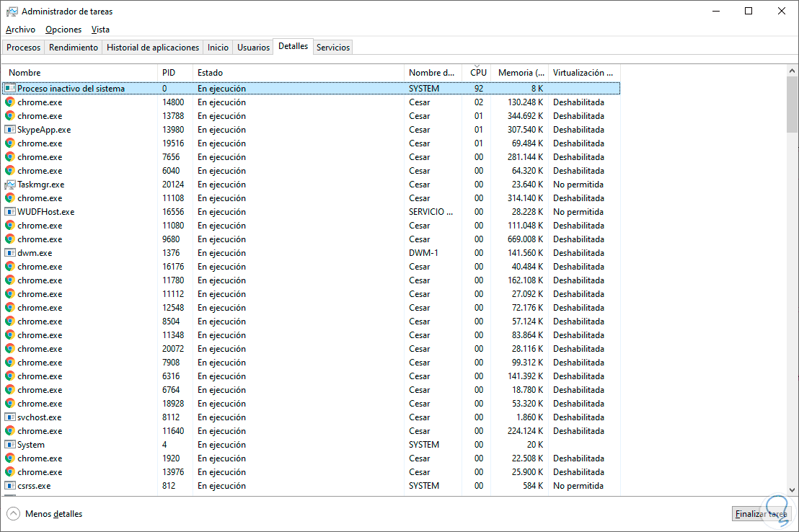799x532 pixels.
Task: Switch to the Usuarios tab
Action: click(x=253, y=48)
